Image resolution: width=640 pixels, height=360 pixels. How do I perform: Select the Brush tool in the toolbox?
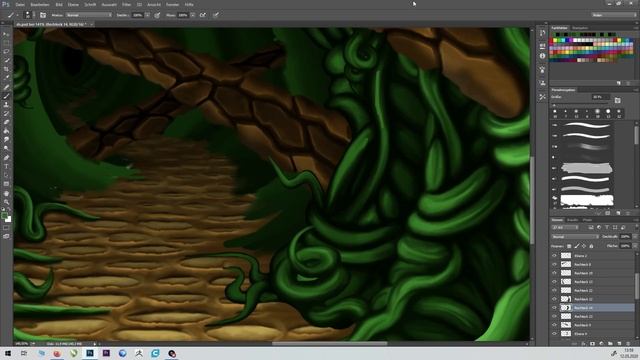(6, 96)
